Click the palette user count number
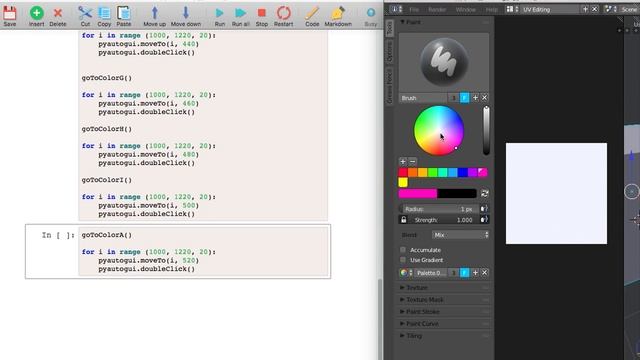Viewport: 640px width, 360px height. [453, 273]
